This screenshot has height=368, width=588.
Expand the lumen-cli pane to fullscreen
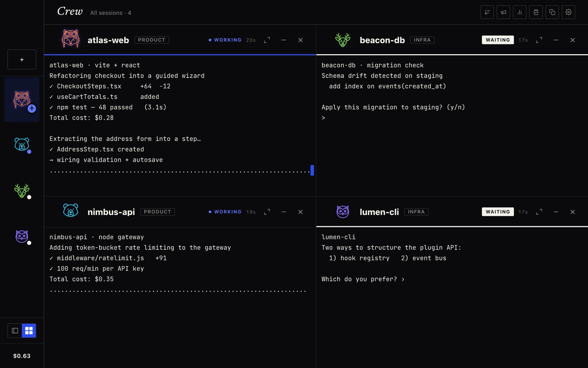[x=539, y=212]
